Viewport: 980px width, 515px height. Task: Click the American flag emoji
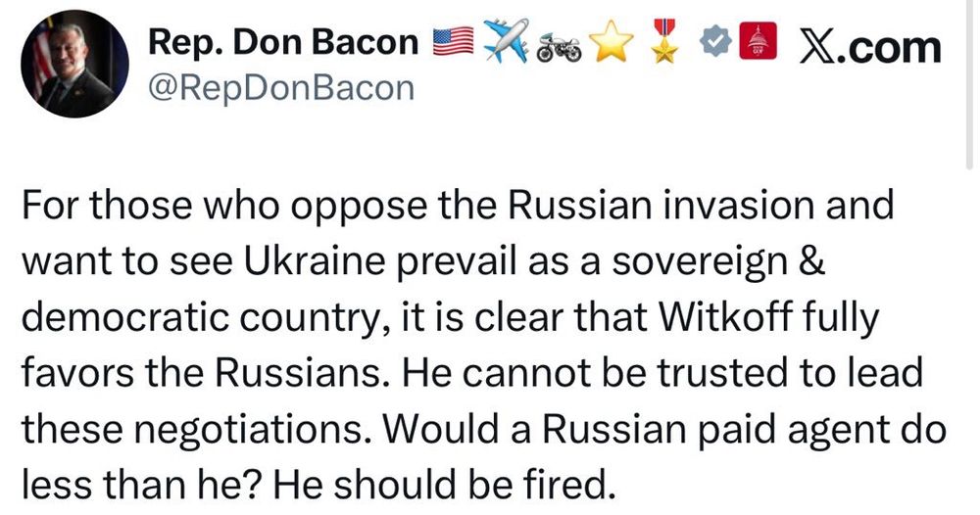454,42
